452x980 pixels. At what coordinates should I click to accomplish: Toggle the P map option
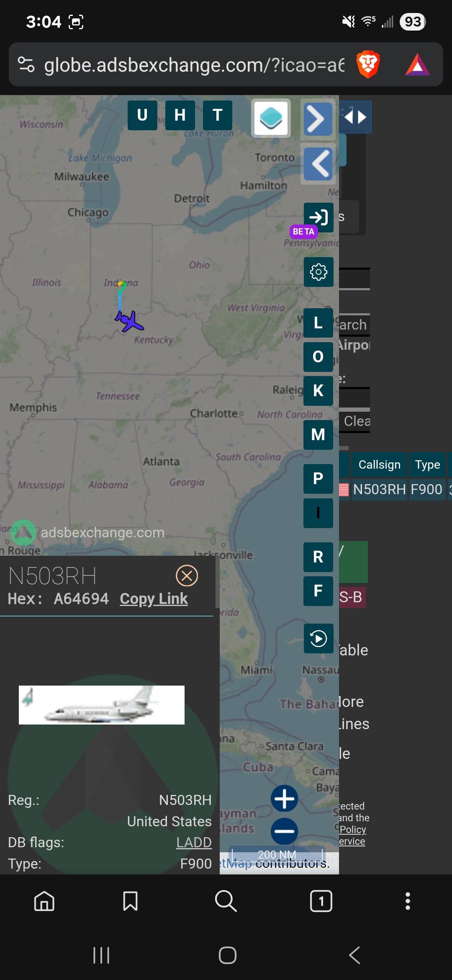pyautogui.click(x=318, y=479)
